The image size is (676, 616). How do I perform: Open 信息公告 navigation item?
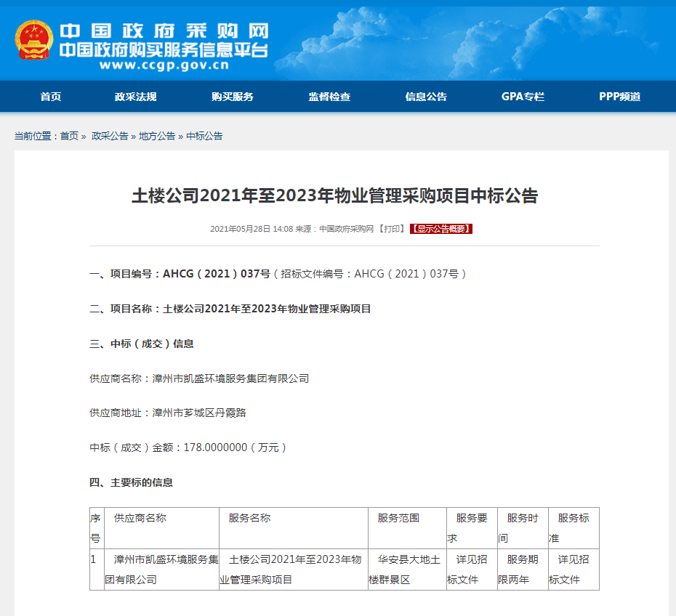click(426, 97)
